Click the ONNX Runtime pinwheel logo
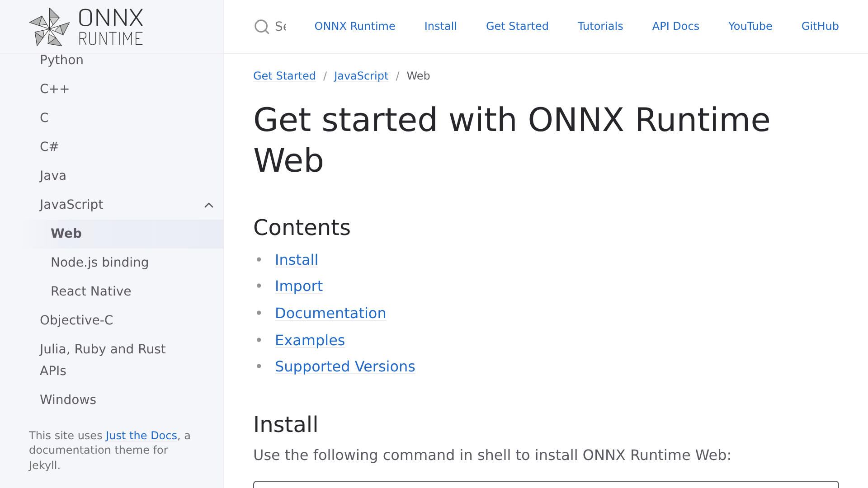 [x=86, y=27]
